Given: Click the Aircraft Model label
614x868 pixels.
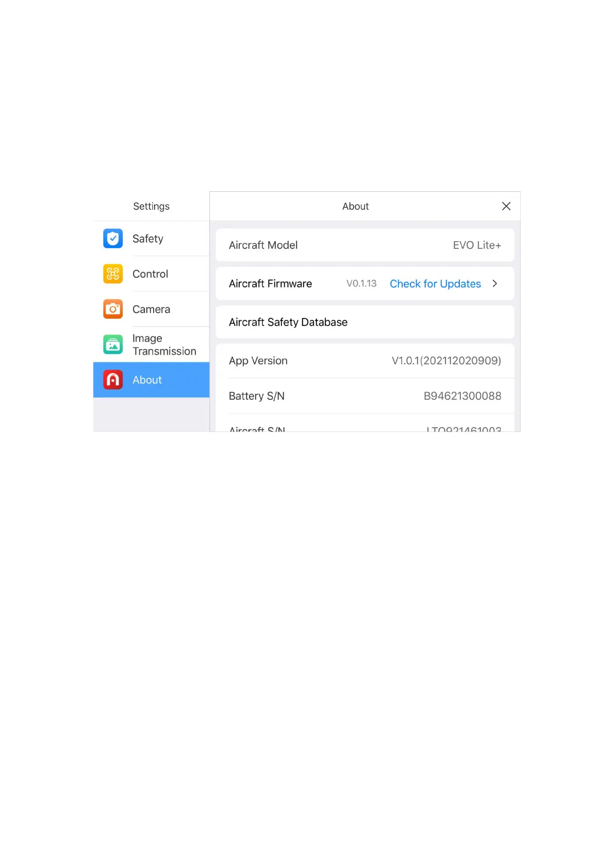Looking at the screenshot, I should (x=263, y=245).
